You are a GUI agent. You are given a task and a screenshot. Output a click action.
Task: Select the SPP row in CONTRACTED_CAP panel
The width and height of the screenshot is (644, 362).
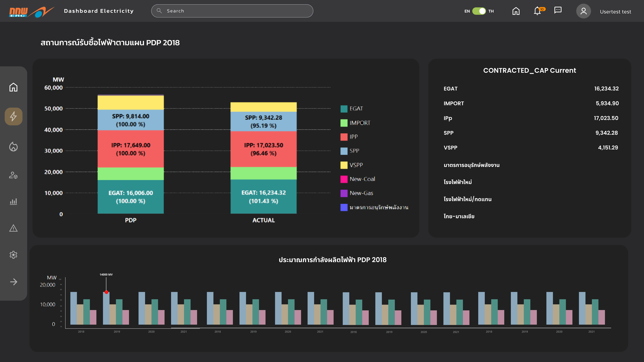coord(531,133)
